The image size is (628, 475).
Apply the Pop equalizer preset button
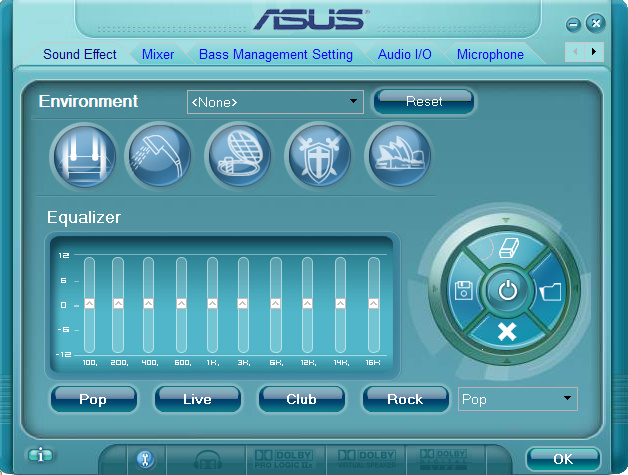94,399
